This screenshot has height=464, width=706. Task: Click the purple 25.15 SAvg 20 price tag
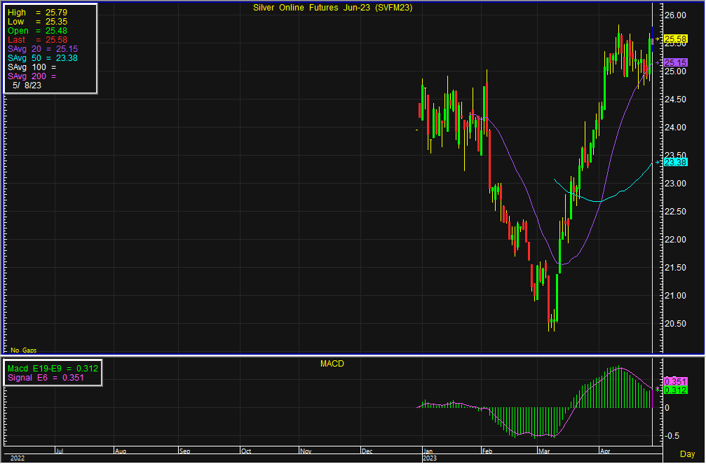(676, 62)
